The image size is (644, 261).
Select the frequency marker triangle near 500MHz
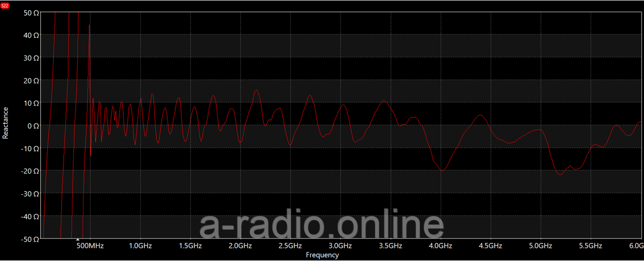[x=77, y=240]
